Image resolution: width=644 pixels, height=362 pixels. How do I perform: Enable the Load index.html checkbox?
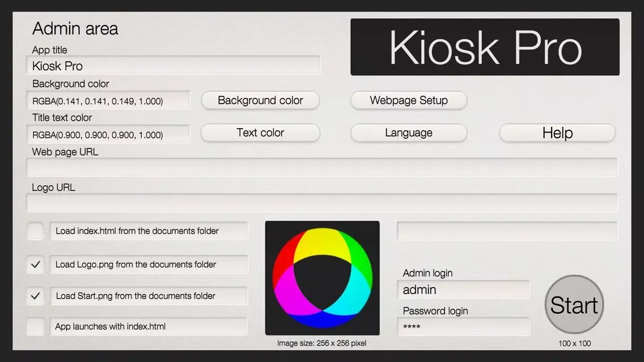tap(36, 231)
